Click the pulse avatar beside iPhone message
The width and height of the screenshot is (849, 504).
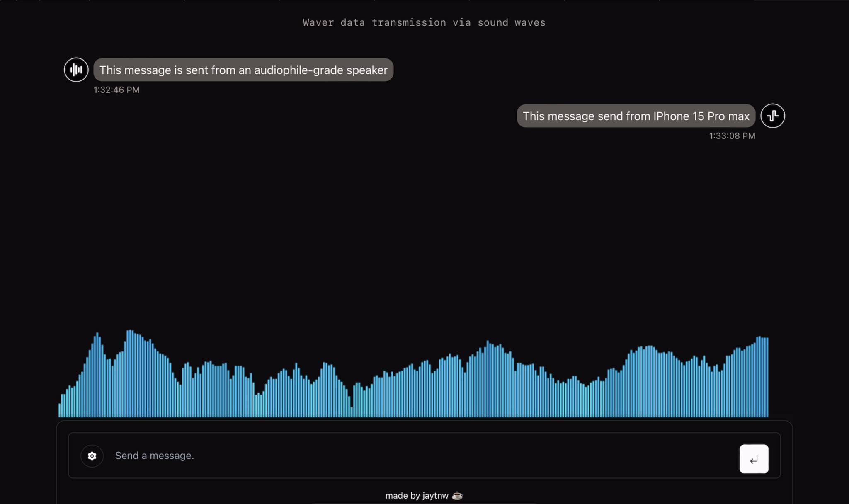point(772,116)
